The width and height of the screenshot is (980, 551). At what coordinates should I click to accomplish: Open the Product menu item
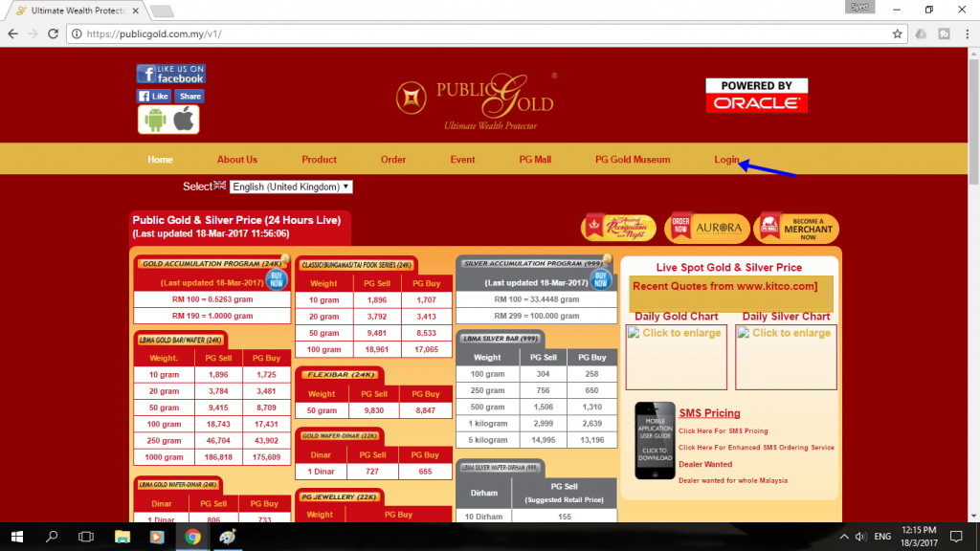pos(319,160)
